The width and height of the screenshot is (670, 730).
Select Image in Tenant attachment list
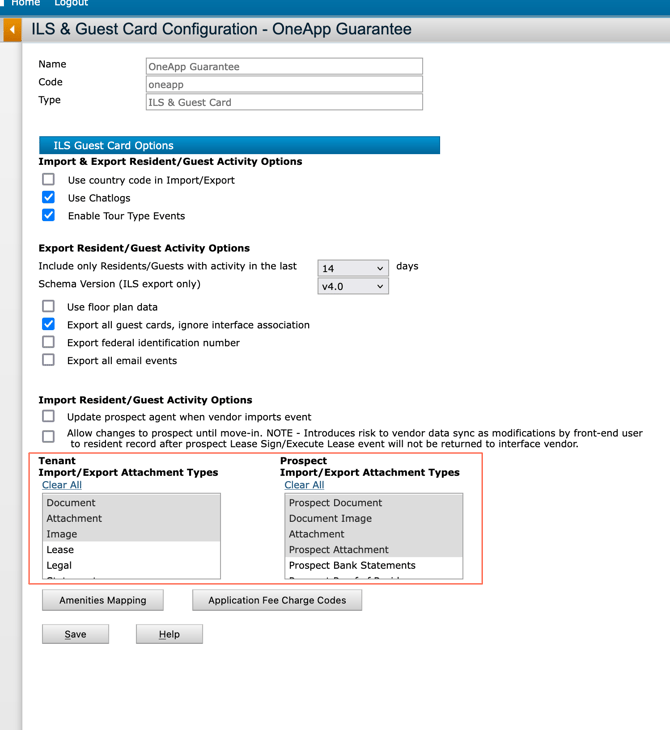131,534
